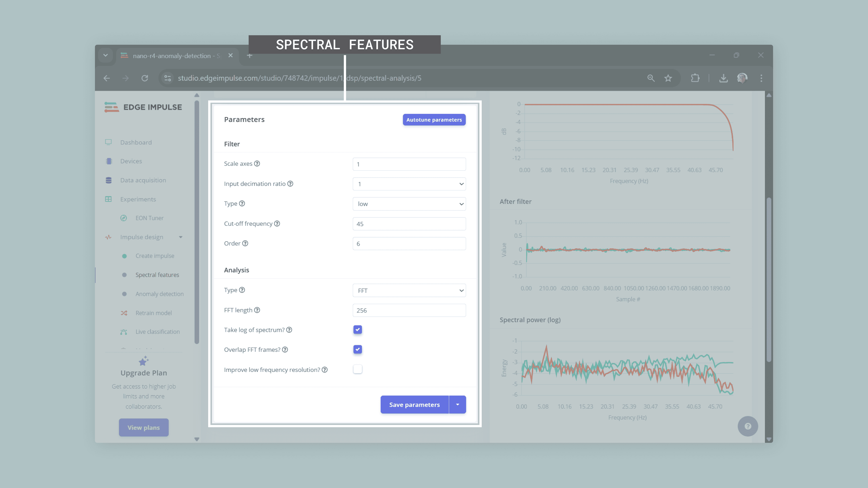
Task: Open the filter Type dropdown showing low
Action: point(409,204)
